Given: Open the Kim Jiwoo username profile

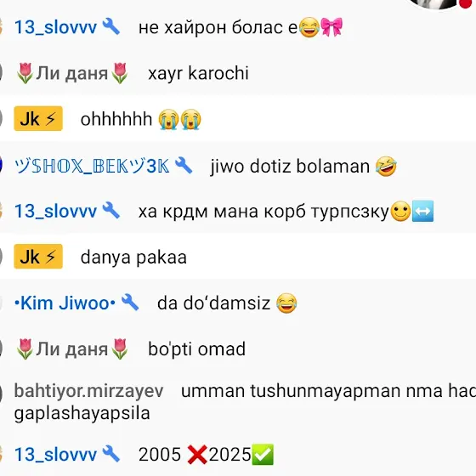Looking at the screenshot, I should pos(65,303).
